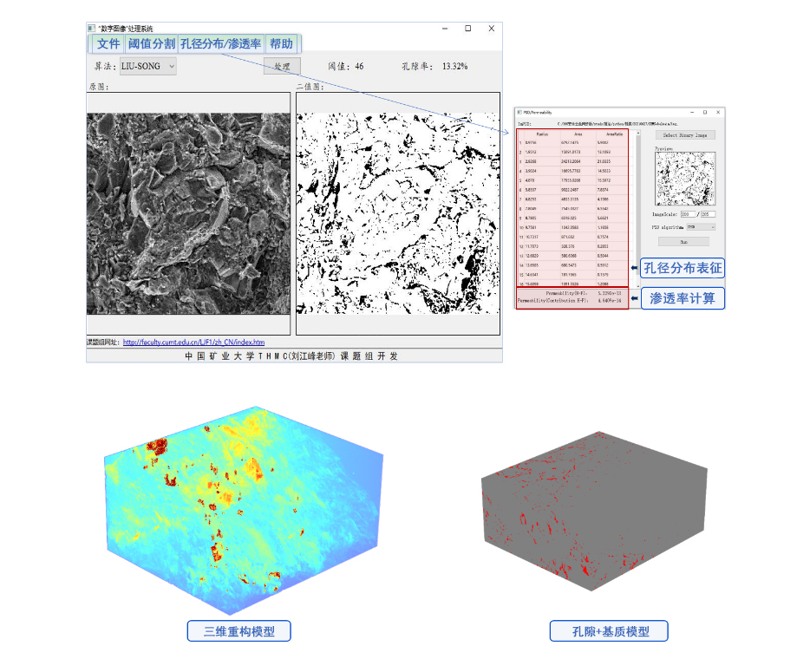This screenshot has height=672, width=810.
Task: Close the PSD/Permeability window
Action: click(717, 112)
